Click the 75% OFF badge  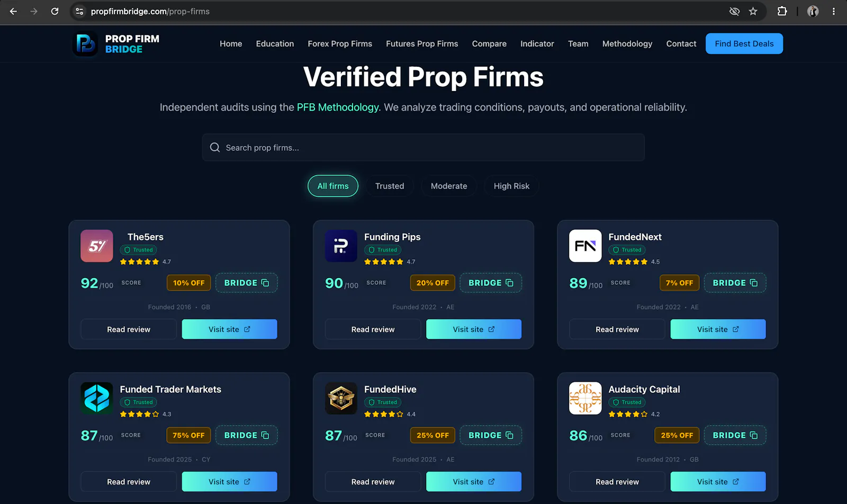(x=188, y=435)
